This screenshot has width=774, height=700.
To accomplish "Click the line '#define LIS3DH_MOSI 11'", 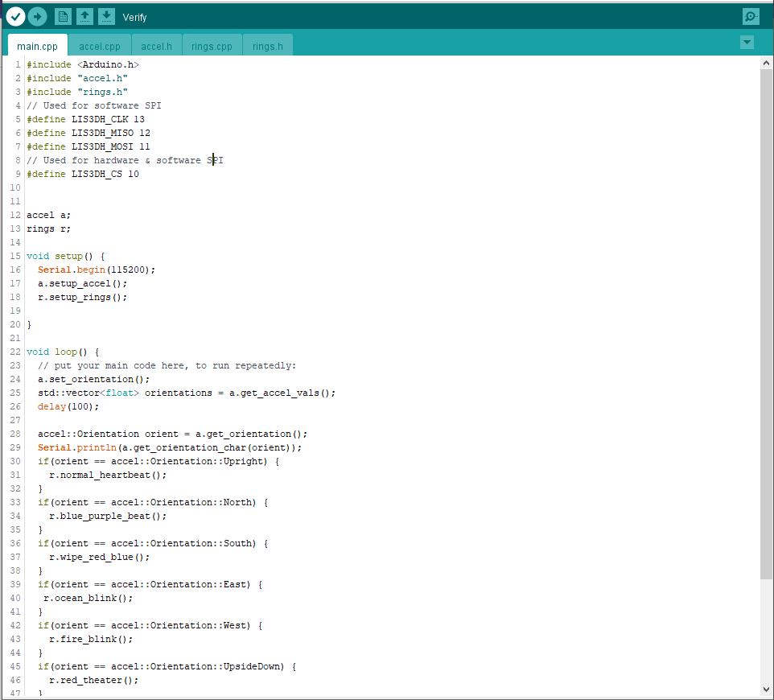I will (89, 147).
